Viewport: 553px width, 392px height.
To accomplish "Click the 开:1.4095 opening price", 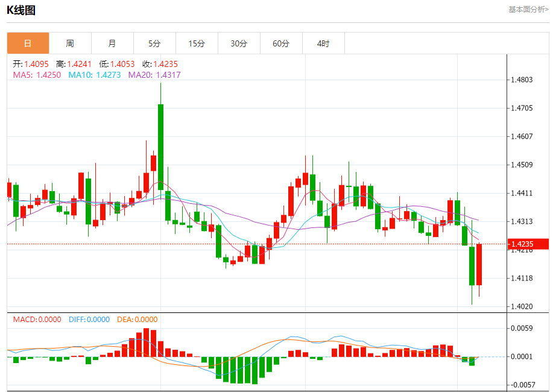I will (x=31, y=64).
